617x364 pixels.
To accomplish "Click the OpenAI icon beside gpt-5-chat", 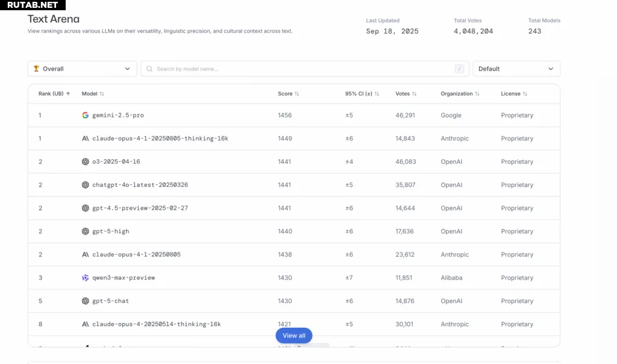I will 85,301.
